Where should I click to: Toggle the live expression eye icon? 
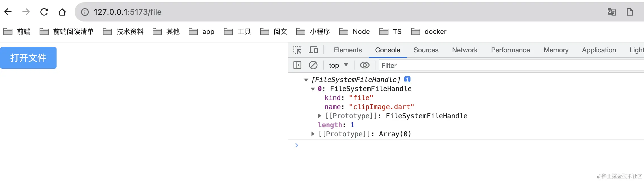point(365,65)
